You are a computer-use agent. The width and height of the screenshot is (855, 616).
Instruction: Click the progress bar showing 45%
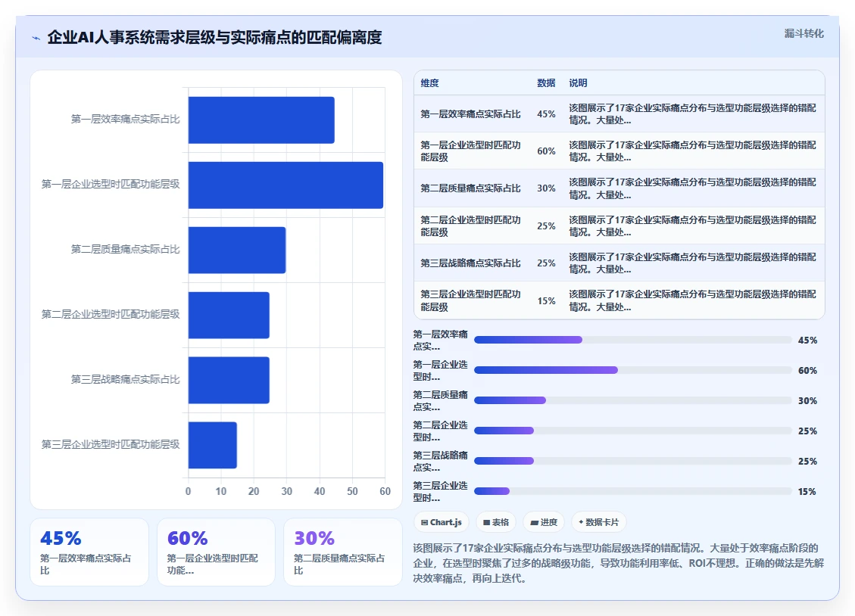tap(632, 340)
